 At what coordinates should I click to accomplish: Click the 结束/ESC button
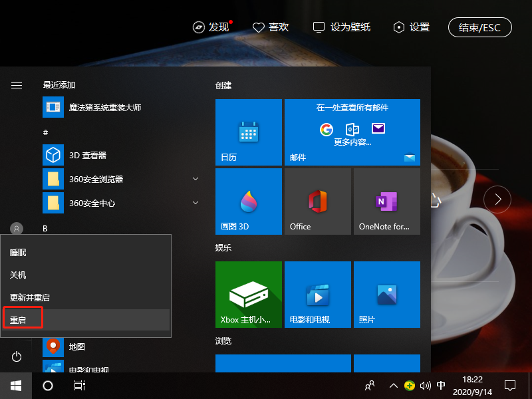pyautogui.click(x=479, y=27)
